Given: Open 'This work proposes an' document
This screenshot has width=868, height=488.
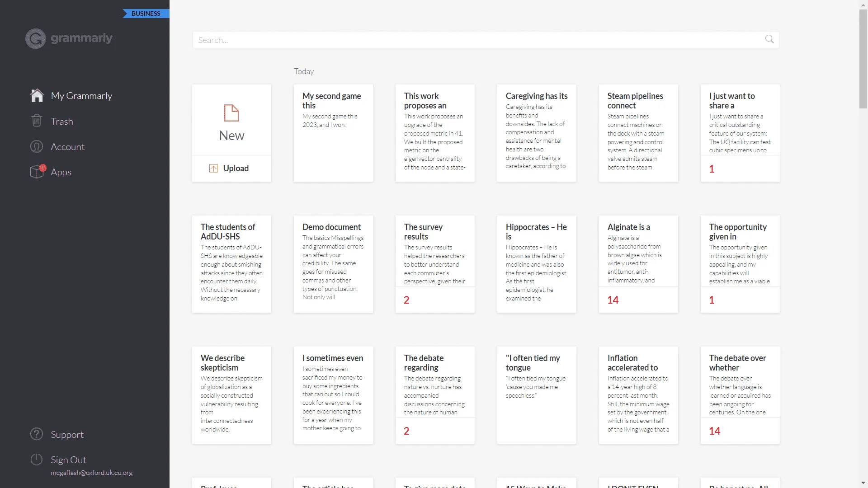Looking at the screenshot, I should (435, 133).
